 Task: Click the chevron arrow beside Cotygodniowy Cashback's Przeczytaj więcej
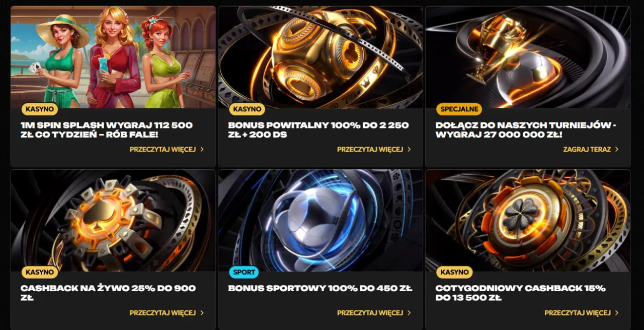(x=616, y=313)
